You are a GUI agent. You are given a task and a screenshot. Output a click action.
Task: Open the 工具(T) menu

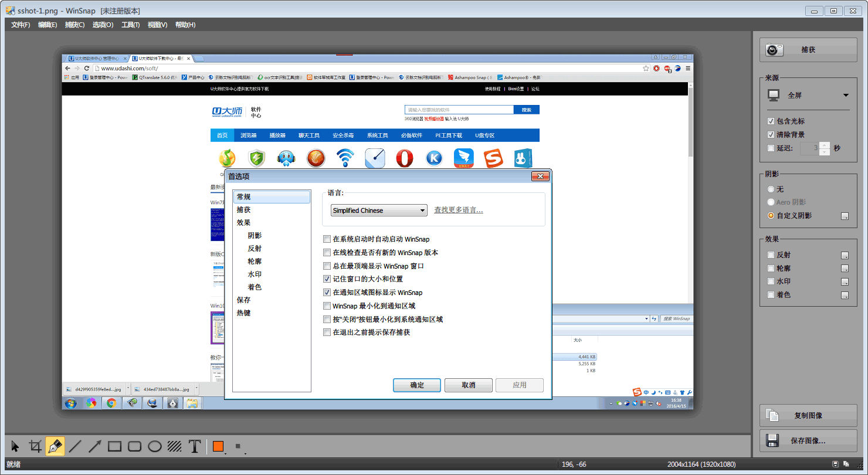click(130, 25)
